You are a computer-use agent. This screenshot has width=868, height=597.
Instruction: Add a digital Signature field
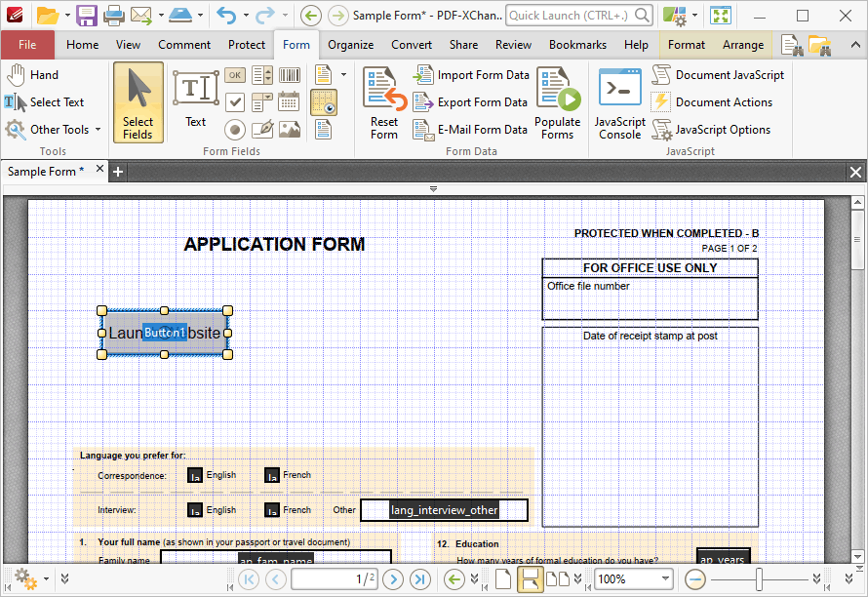261,130
